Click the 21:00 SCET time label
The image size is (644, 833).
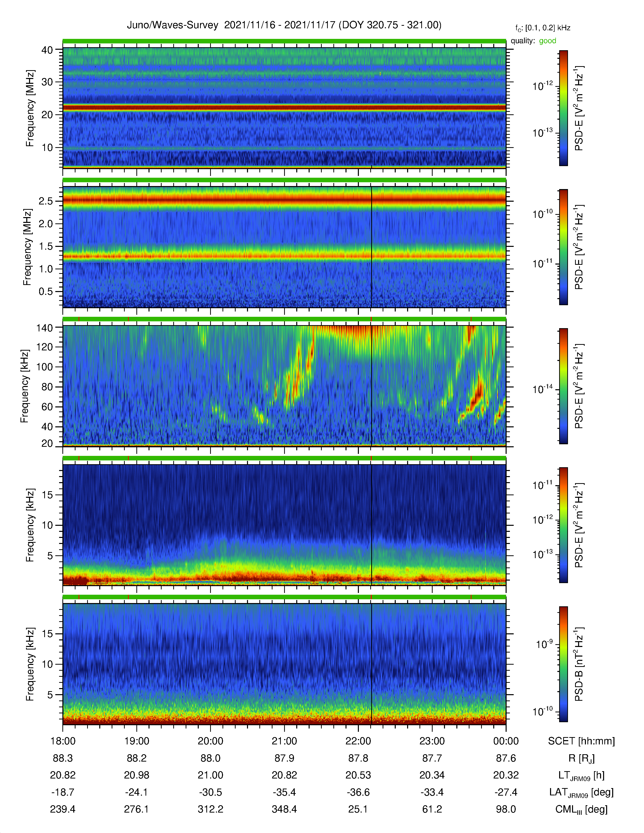tap(284, 741)
